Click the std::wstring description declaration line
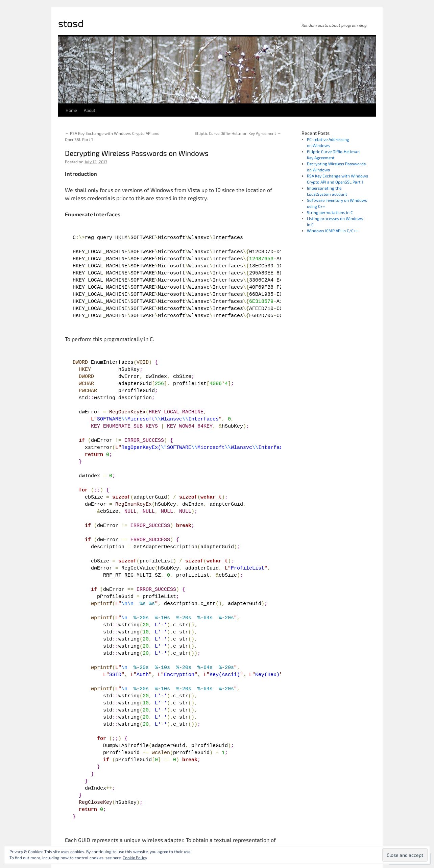Image resolution: width=434 pixels, height=868 pixels. 117,398
